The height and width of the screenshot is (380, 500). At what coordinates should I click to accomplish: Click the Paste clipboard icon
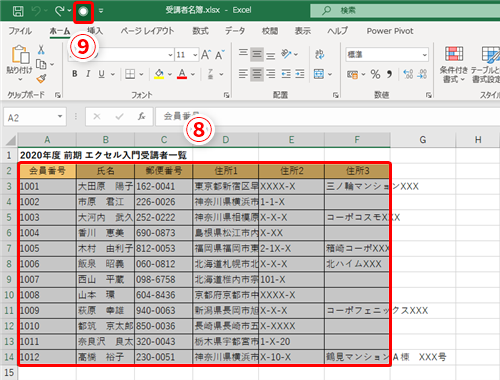tap(20, 55)
